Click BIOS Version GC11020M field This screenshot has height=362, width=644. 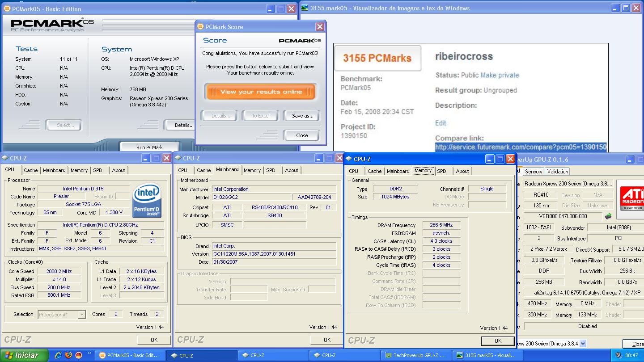(x=274, y=254)
